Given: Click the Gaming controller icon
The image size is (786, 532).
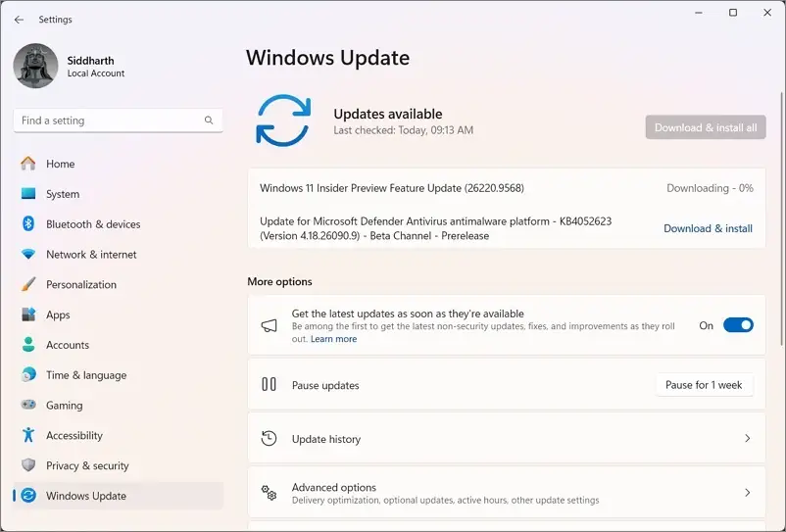Looking at the screenshot, I should point(28,405).
